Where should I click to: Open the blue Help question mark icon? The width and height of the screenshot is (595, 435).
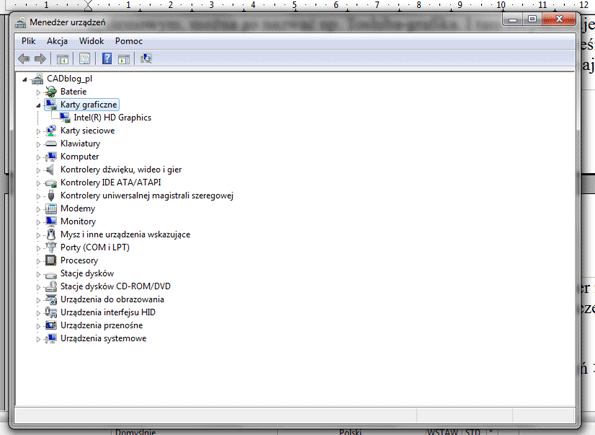tap(107, 58)
